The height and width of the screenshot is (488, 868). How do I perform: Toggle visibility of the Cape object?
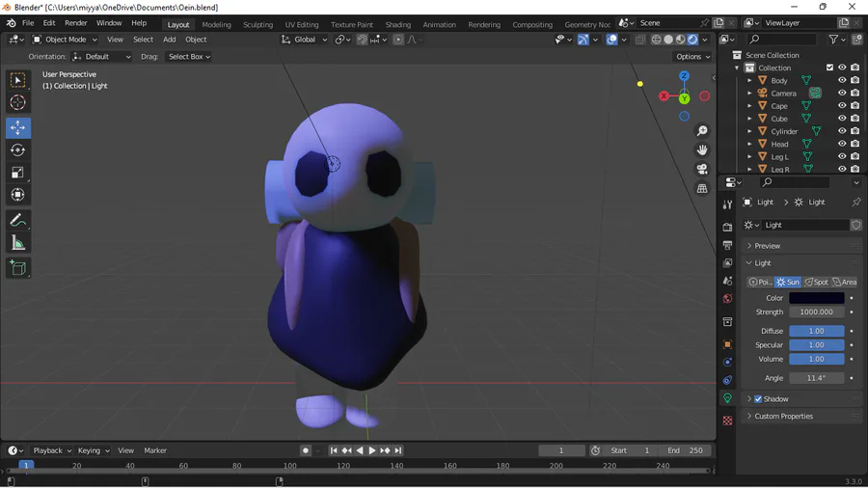coord(842,106)
